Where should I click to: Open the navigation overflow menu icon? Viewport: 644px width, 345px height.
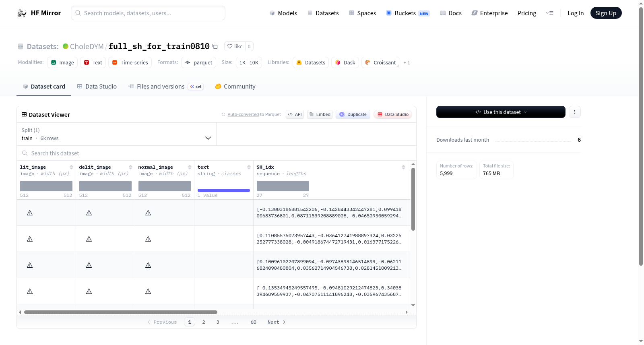[x=549, y=13]
